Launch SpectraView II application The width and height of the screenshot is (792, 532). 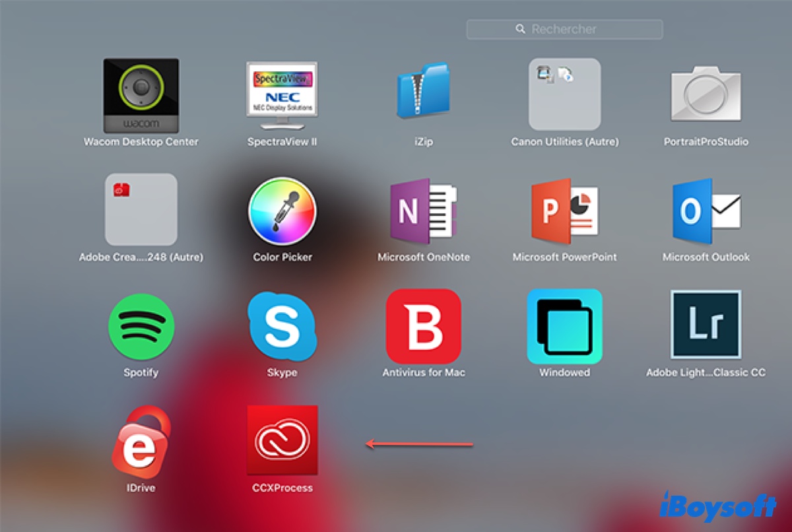tap(282, 96)
